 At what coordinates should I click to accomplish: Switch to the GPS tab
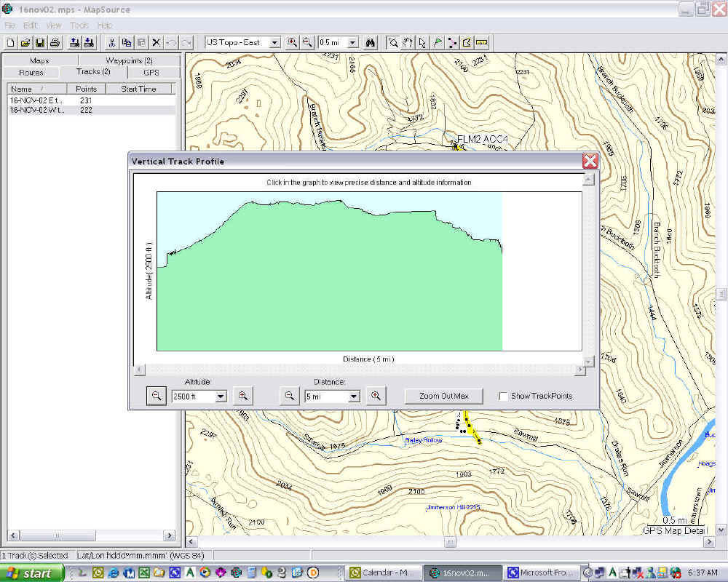click(x=151, y=73)
